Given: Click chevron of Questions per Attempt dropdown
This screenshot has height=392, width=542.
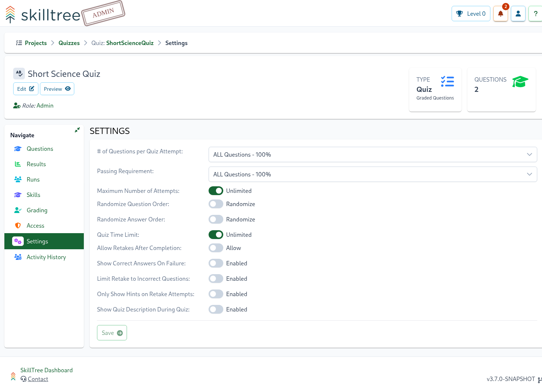Looking at the screenshot, I should [529, 154].
